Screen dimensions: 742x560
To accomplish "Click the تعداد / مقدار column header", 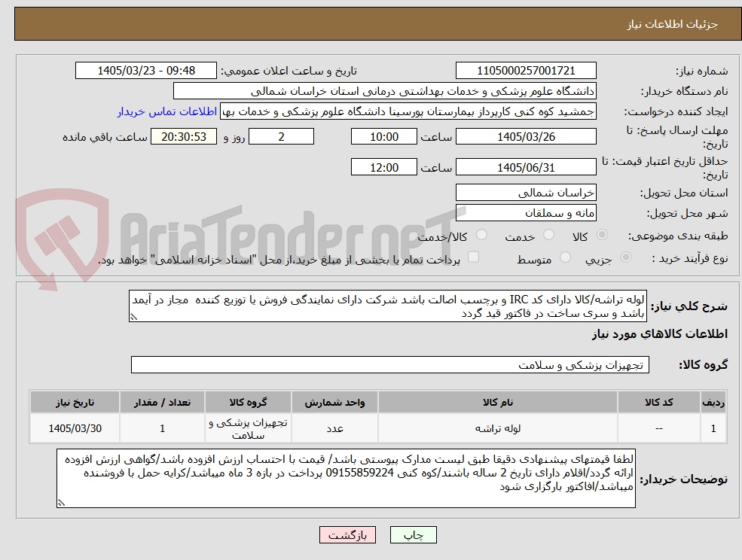I will tap(162, 402).
